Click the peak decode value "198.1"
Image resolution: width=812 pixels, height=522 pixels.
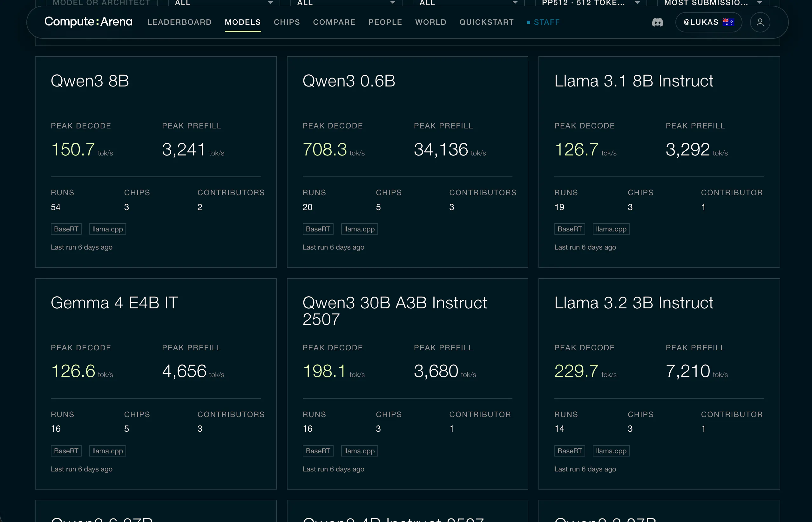pyautogui.click(x=324, y=371)
